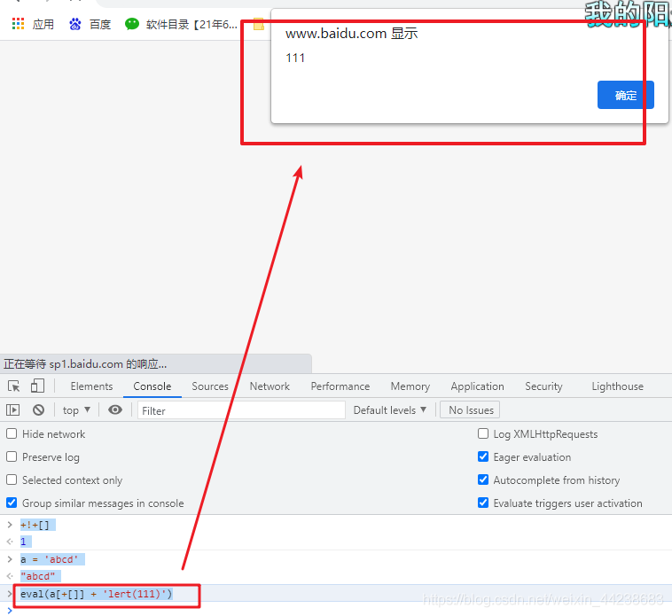This screenshot has height=616, width=672.
Task: Open the apps grid bookmark icon
Action: click(18, 24)
